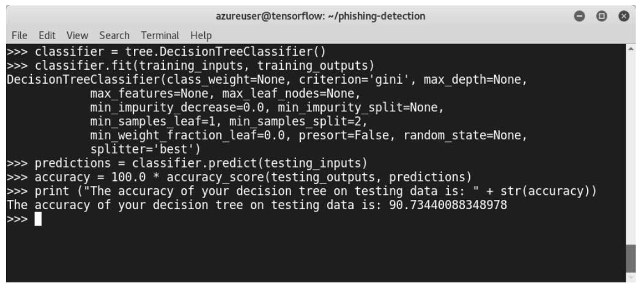Maximize the terminal window
644x291 pixels.
601,15
